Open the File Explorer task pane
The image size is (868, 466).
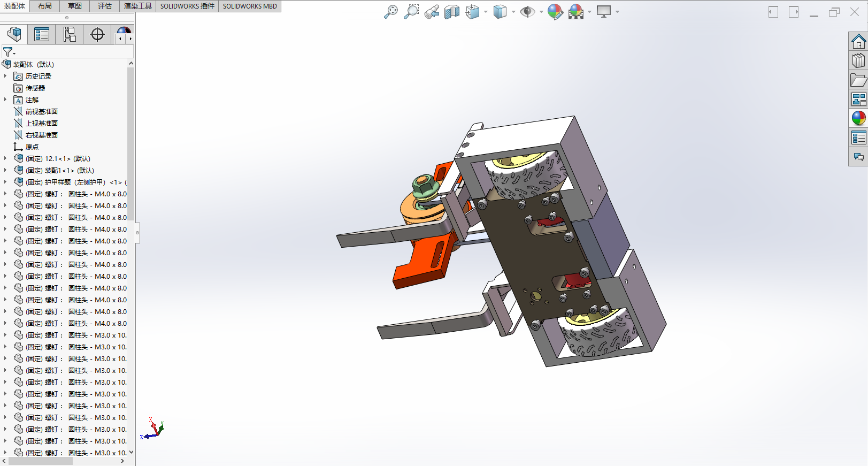coord(858,80)
